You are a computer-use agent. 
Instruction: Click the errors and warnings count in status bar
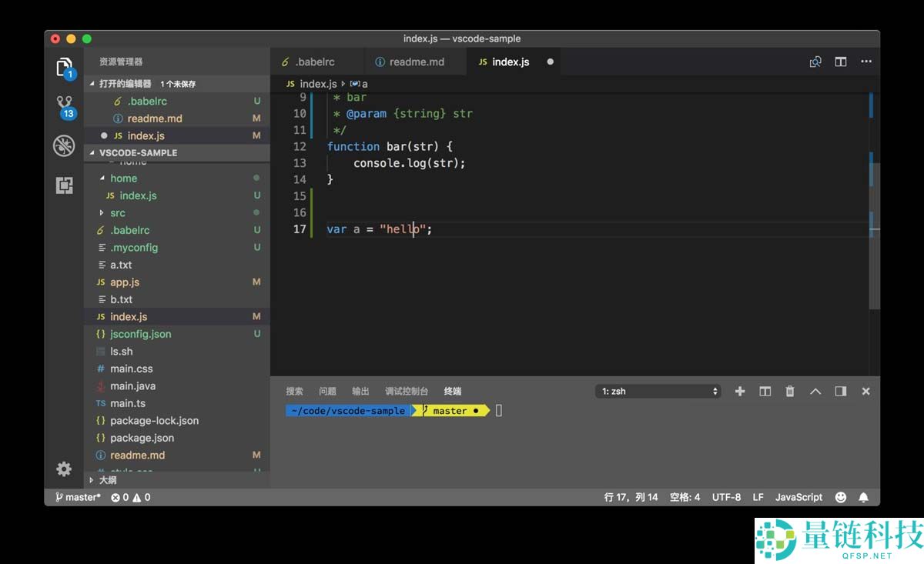(130, 497)
